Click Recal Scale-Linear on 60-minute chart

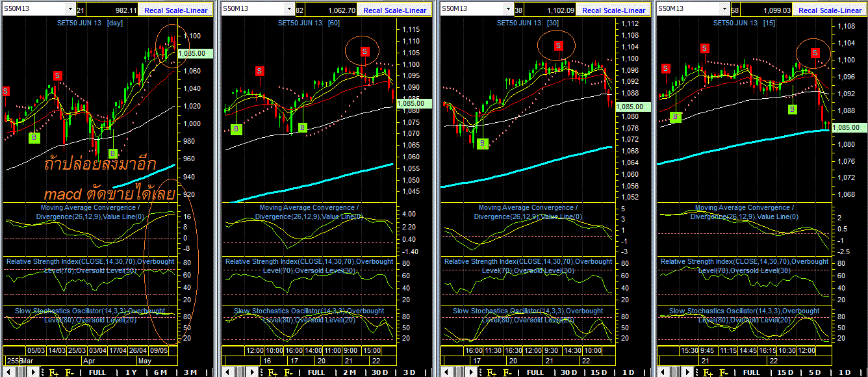coord(395,10)
